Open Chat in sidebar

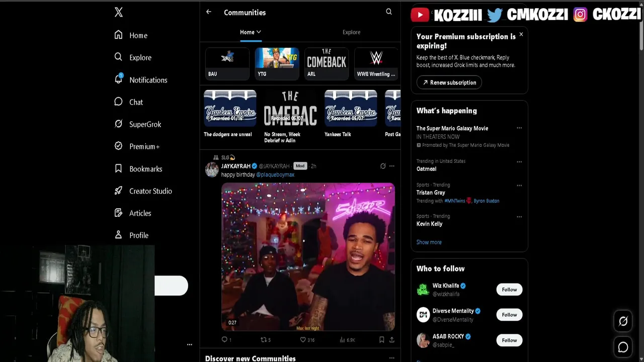pyautogui.click(x=128, y=102)
